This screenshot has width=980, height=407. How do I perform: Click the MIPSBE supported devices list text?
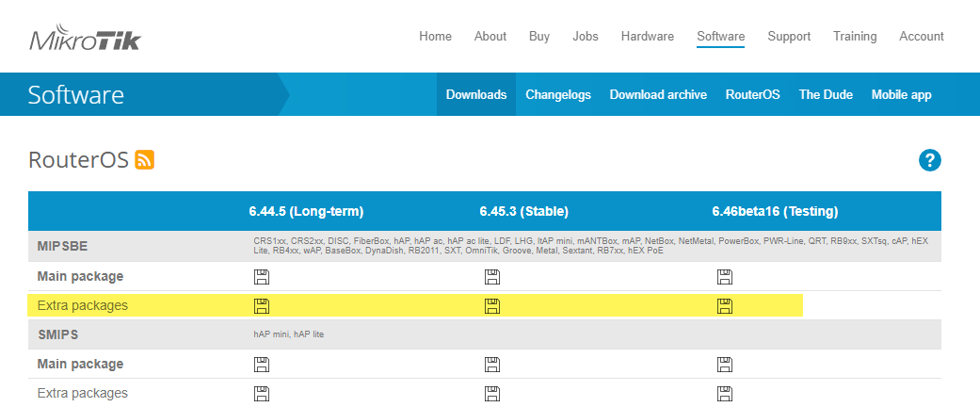pos(590,246)
